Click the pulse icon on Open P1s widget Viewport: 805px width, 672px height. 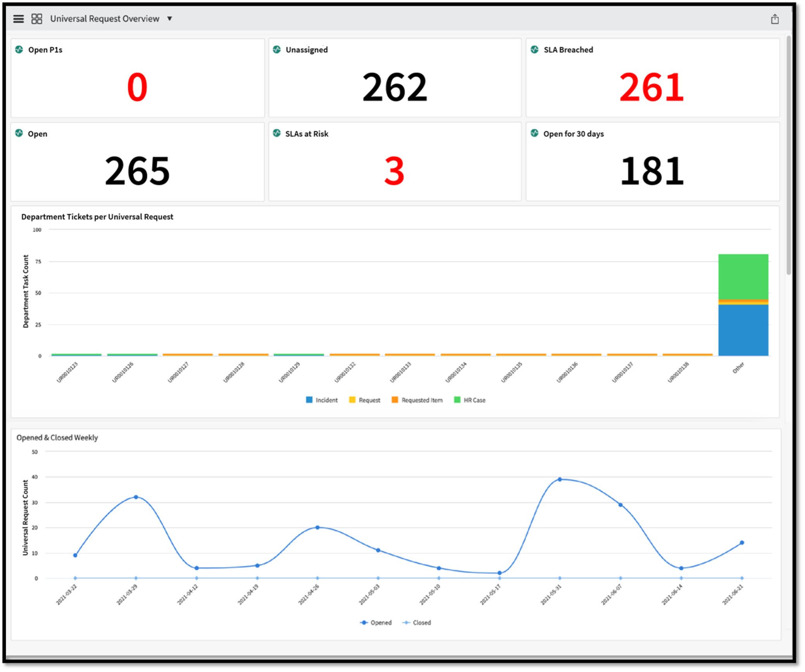coord(19,50)
